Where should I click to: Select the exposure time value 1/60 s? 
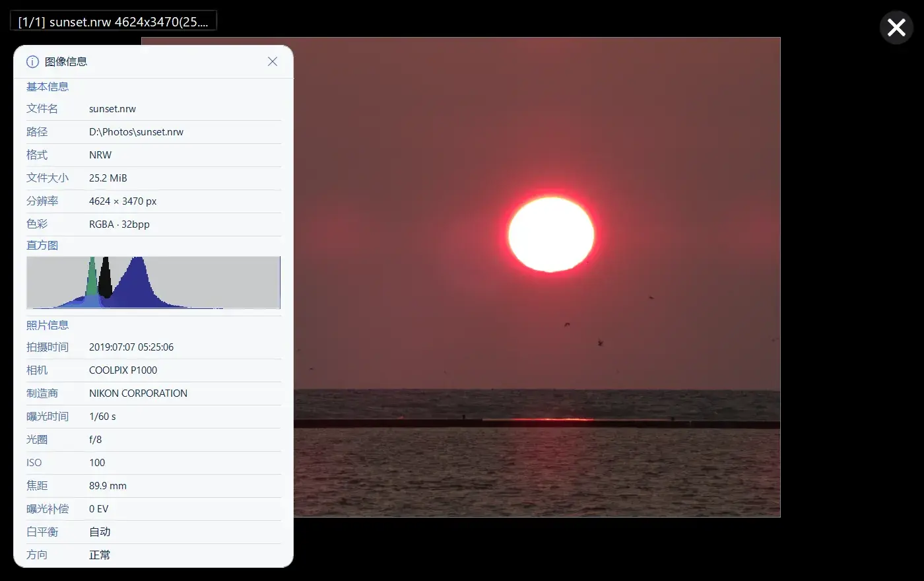(102, 417)
